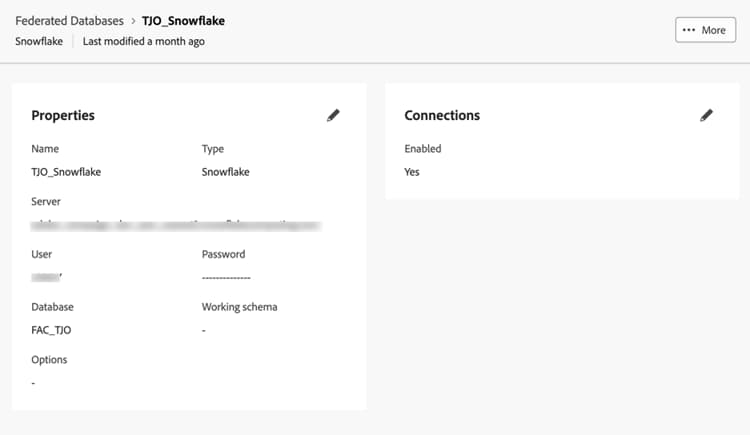Click the Type value Snowflake
The image size is (750, 435).
click(225, 172)
